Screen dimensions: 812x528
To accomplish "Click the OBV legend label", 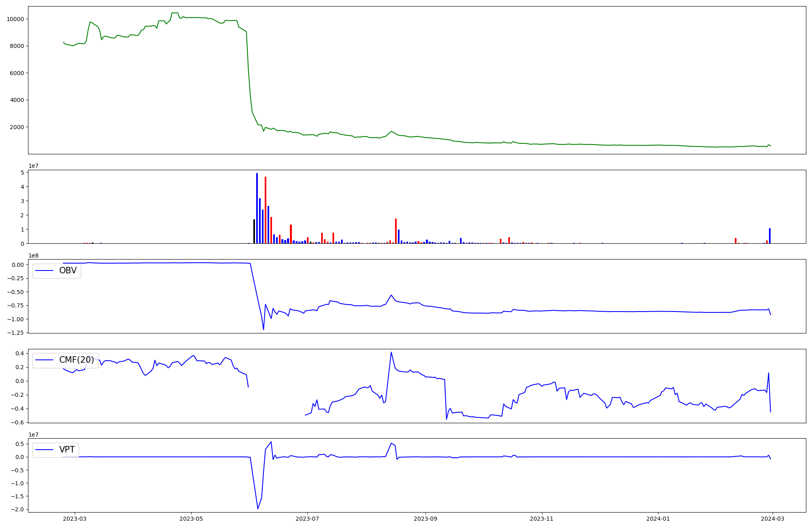I will (68, 270).
